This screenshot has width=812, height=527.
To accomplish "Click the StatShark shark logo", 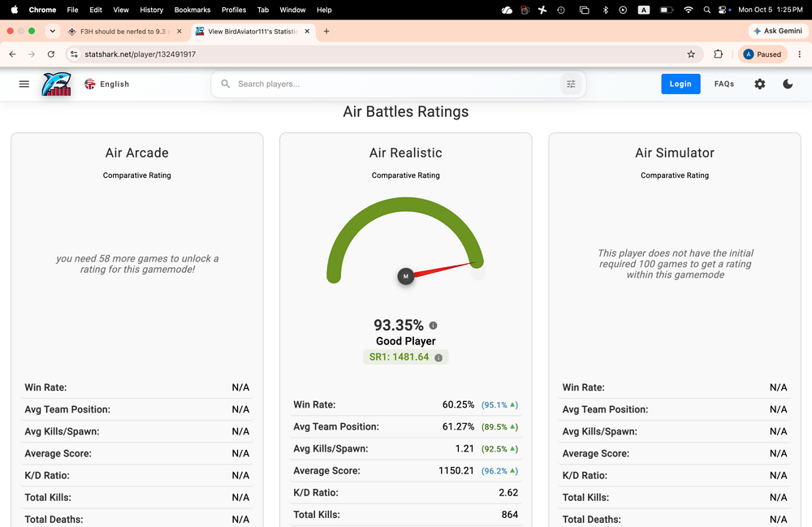I will (57, 84).
